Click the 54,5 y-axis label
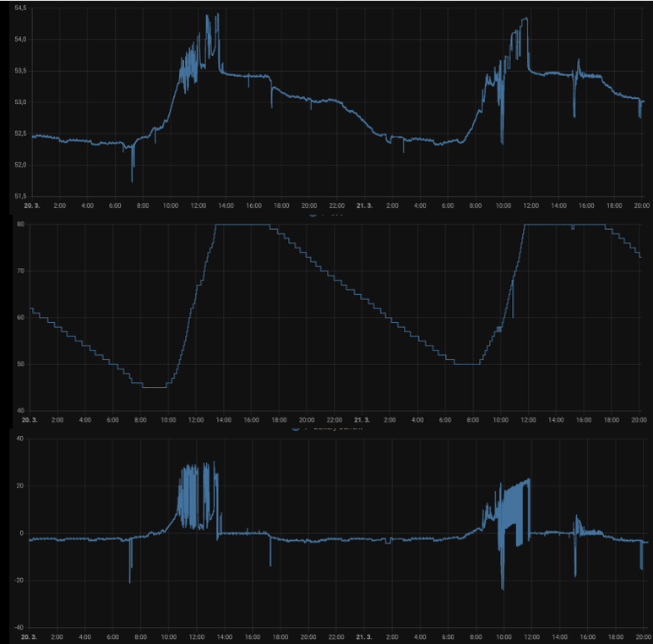 point(20,8)
